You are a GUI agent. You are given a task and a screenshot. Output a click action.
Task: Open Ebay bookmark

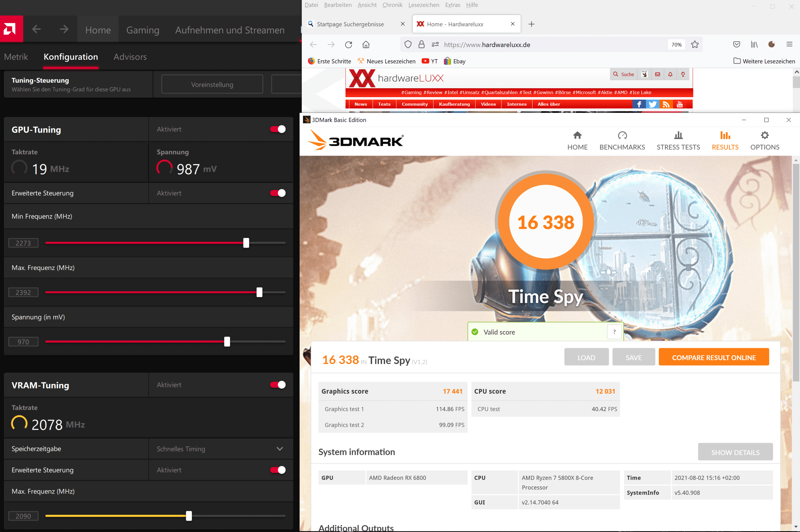coord(455,61)
